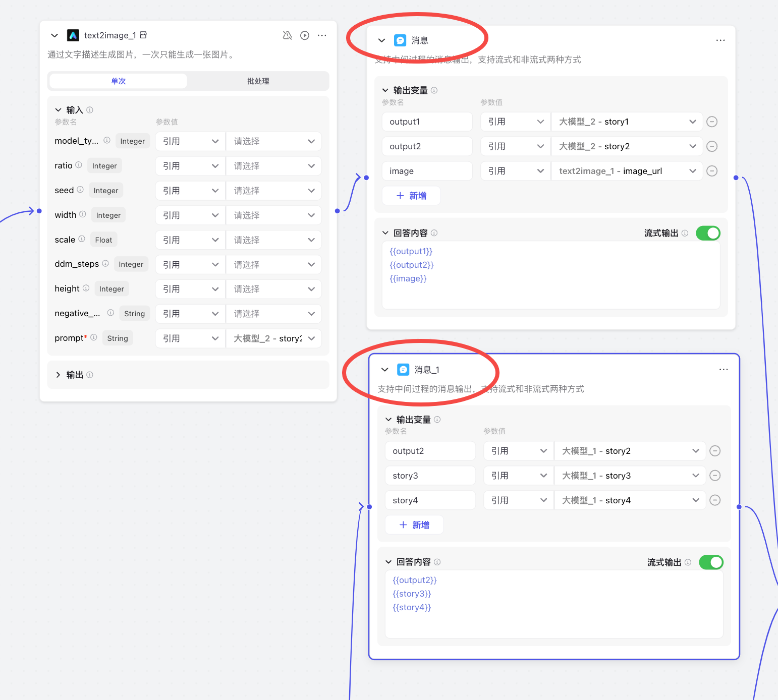Collapse the 输入 section
Viewport: 778px width, 700px height.
click(58, 110)
